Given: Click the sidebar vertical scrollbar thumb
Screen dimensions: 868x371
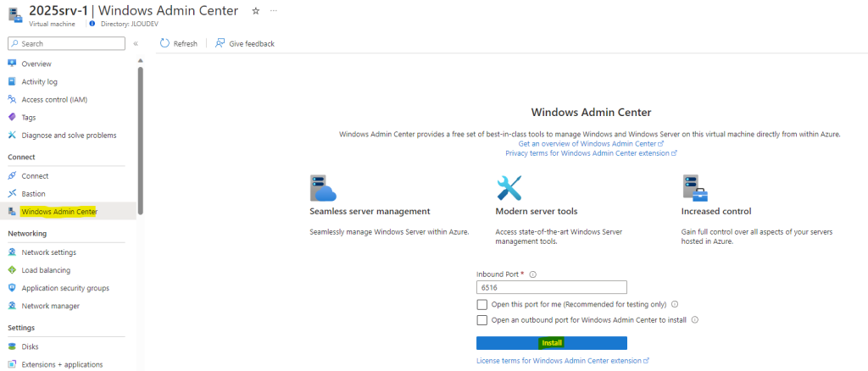Looking at the screenshot, I should [141, 141].
